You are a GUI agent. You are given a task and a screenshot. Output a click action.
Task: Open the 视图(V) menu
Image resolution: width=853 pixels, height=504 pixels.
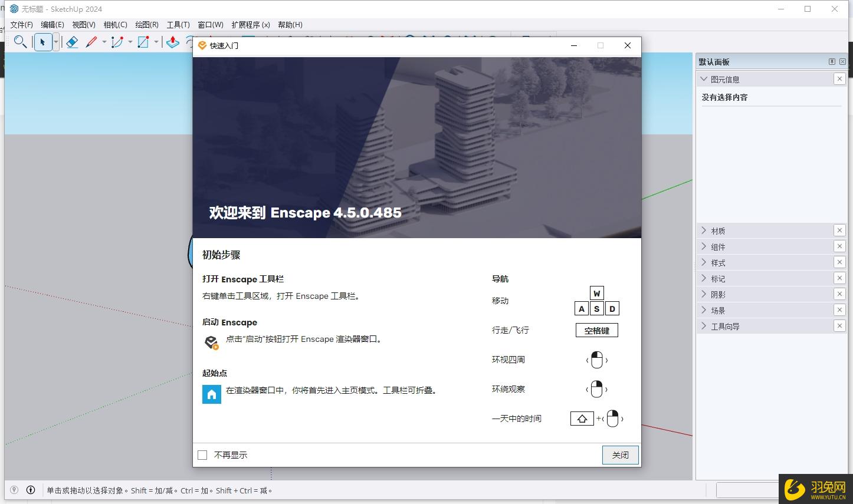coord(84,25)
